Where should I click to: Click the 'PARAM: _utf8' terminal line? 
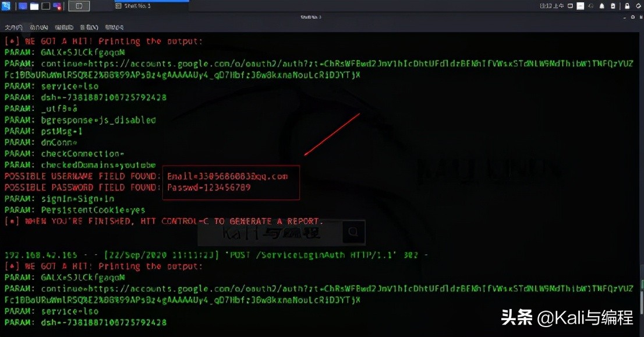pyautogui.click(x=41, y=108)
